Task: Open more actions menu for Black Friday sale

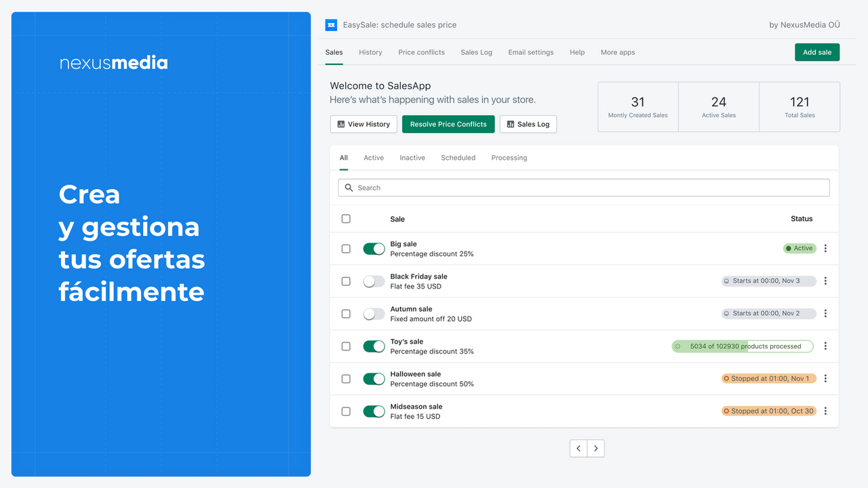Action: [825, 281]
